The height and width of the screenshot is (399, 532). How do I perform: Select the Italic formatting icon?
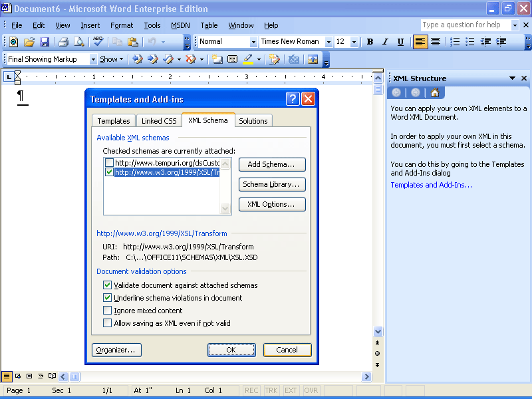385,41
